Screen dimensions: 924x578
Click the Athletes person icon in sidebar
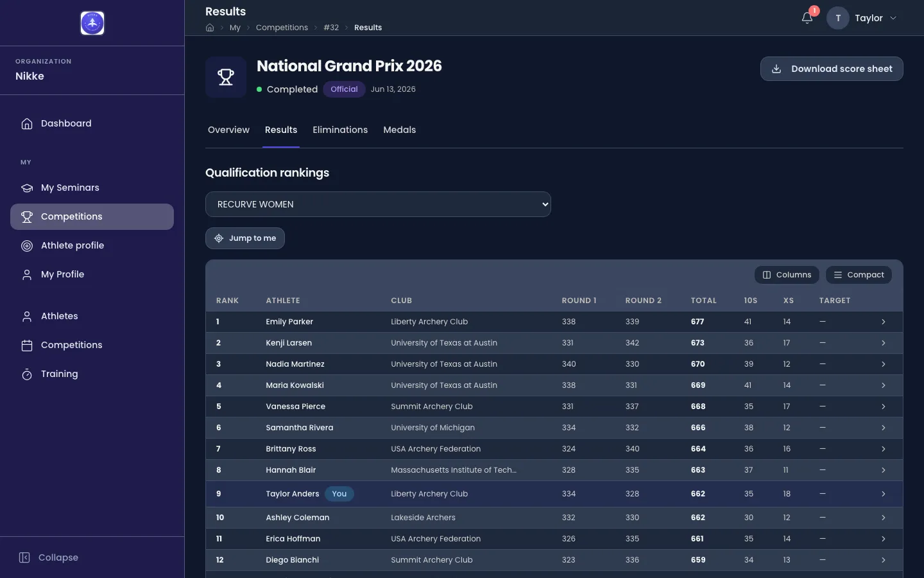27,316
